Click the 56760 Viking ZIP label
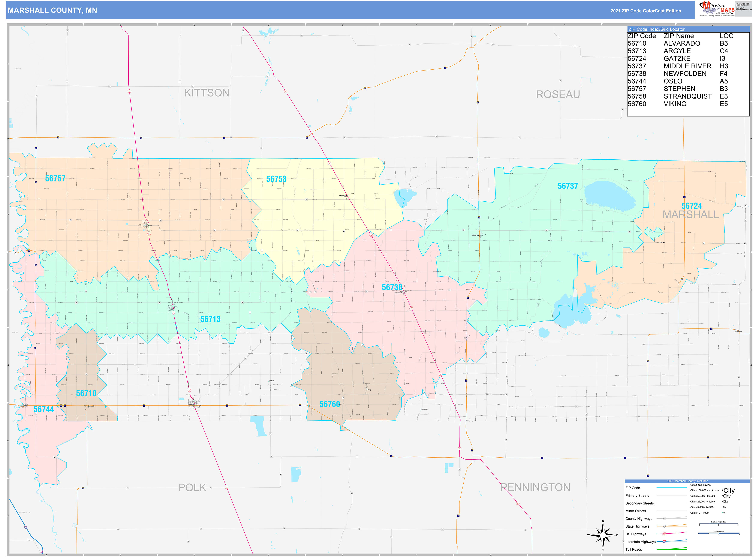 click(x=329, y=404)
